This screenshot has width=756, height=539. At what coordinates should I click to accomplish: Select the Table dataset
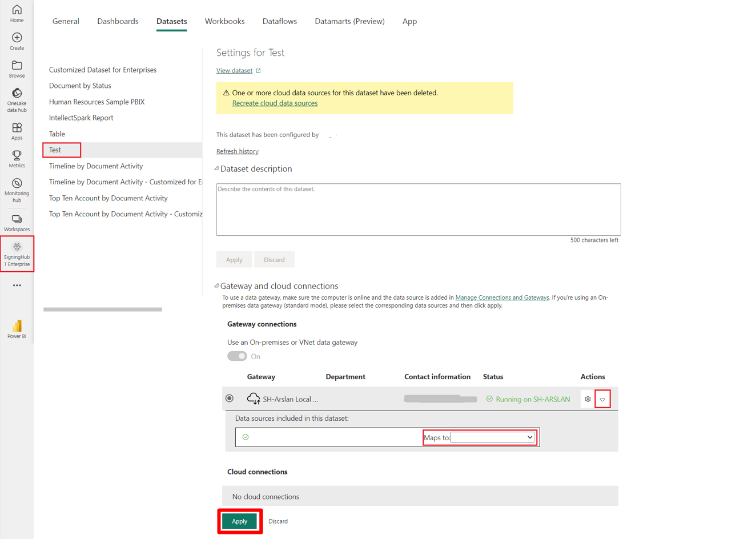[57, 134]
